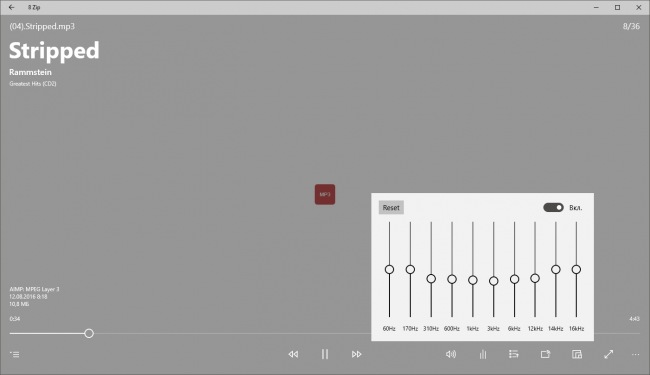
Task: Click the cast to device icon
Action: [x=546, y=354]
